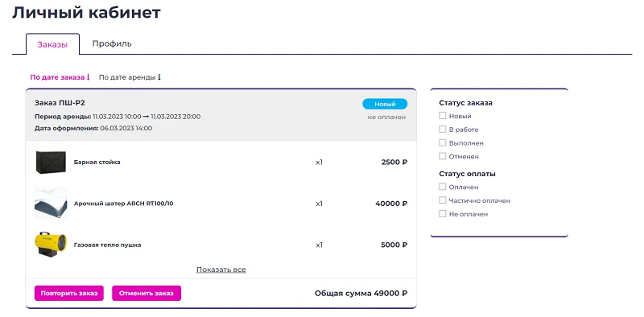Click the 5000 ₽ price
The height and width of the screenshot is (317, 644).
tap(394, 245)
